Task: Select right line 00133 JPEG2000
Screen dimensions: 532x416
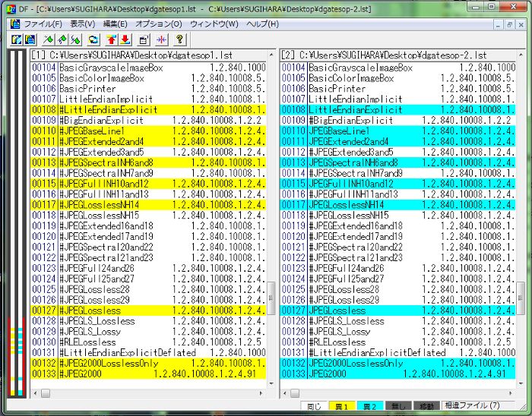Action: click(x=397, y=374)
